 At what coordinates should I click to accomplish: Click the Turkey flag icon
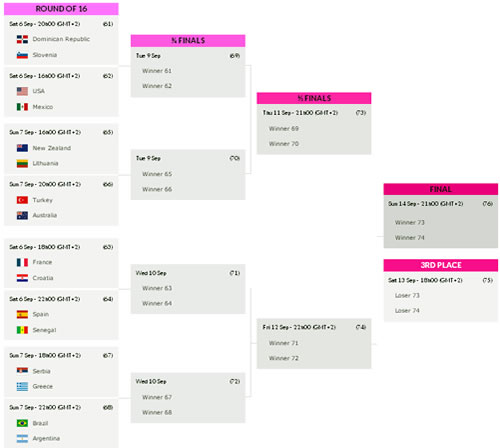22,200
